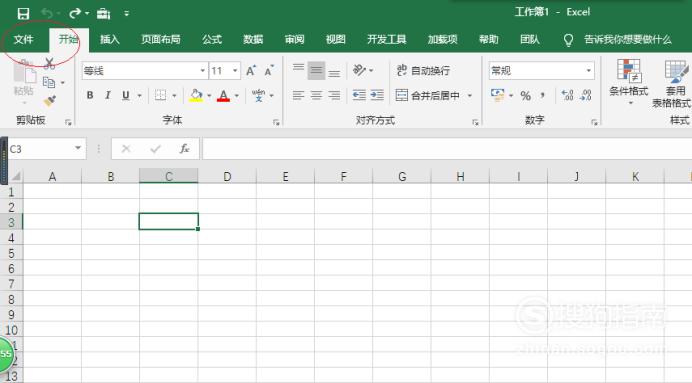
Task: Align cell content to middle
Action: [316, 70]
